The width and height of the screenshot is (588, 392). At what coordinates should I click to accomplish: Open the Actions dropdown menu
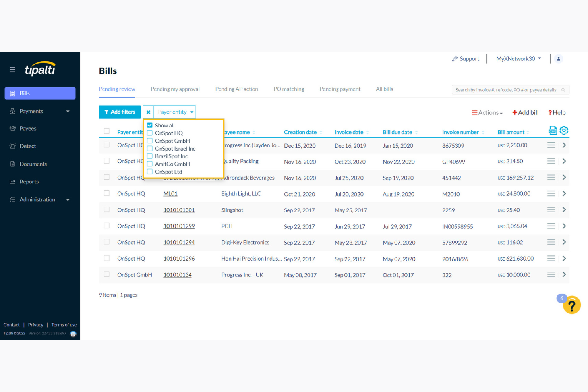coord(487,113)
